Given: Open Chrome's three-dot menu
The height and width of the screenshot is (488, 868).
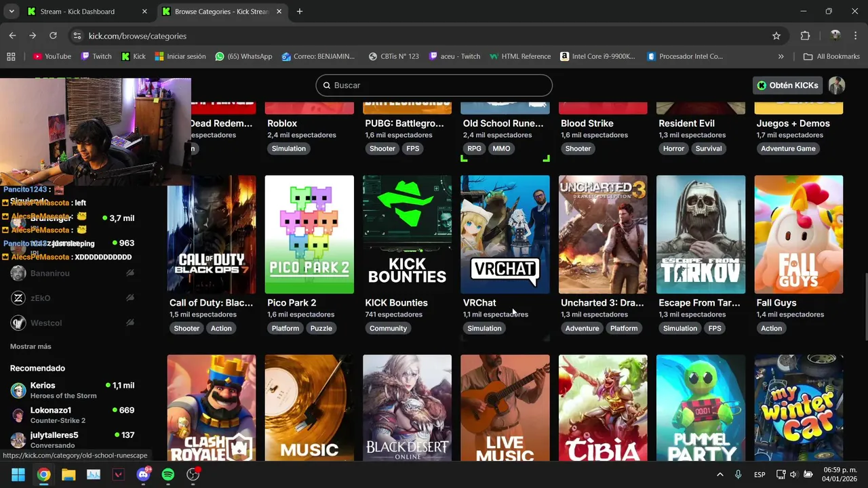Looking at the screenshot, I should pyautogui.click(x=855, y=36).
